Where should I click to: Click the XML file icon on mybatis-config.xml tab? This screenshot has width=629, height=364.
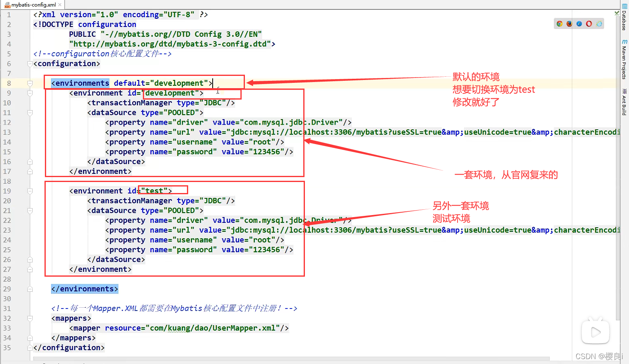[x=7, y=5]
